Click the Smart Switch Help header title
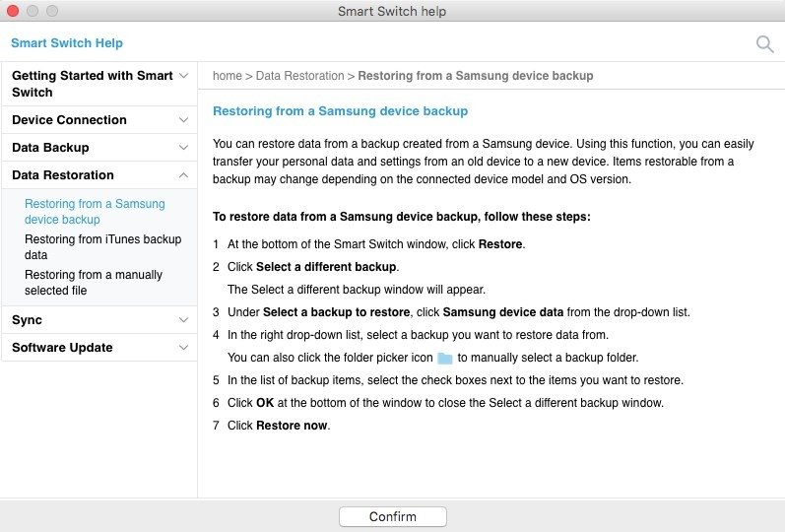 pos(67,43)
